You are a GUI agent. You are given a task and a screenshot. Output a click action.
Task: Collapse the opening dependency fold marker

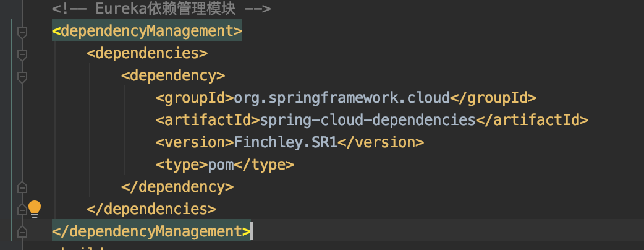coord(22,77)
